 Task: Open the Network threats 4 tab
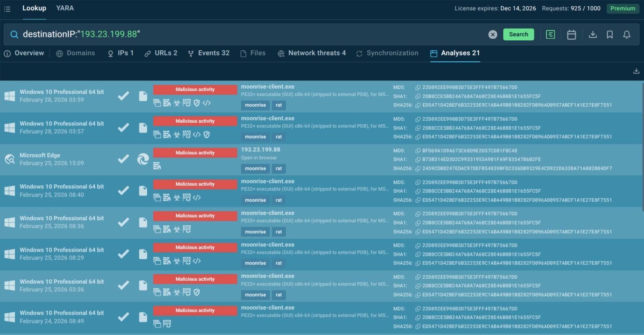pos(312,53)
